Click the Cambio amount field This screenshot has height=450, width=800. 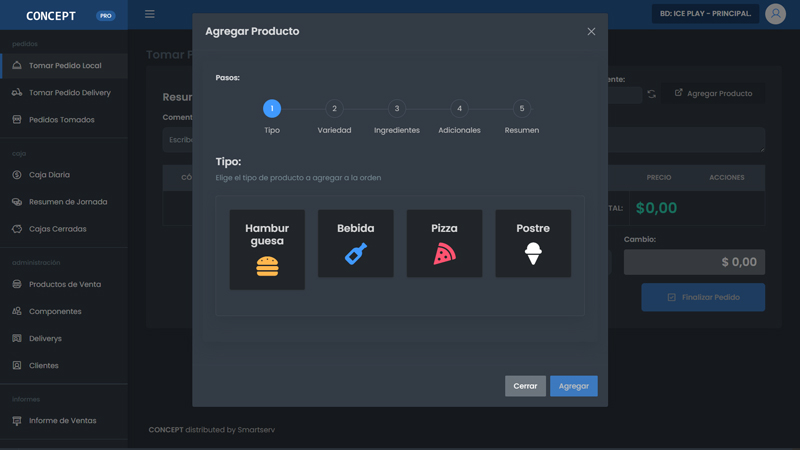(694, 262)
